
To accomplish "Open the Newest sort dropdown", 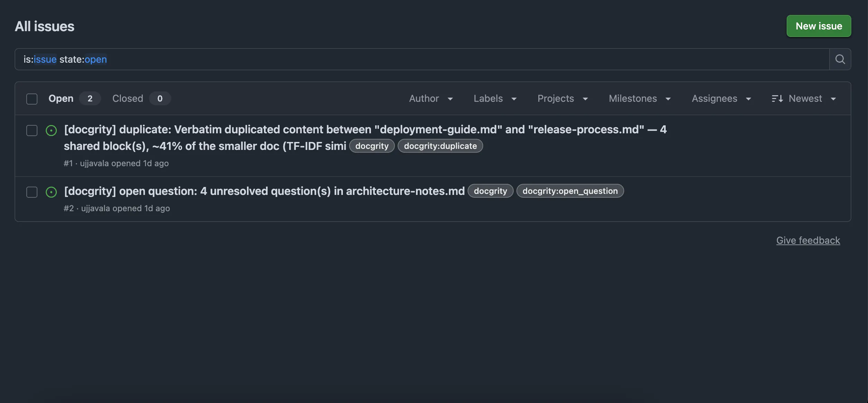I will [x=804, y=99].
